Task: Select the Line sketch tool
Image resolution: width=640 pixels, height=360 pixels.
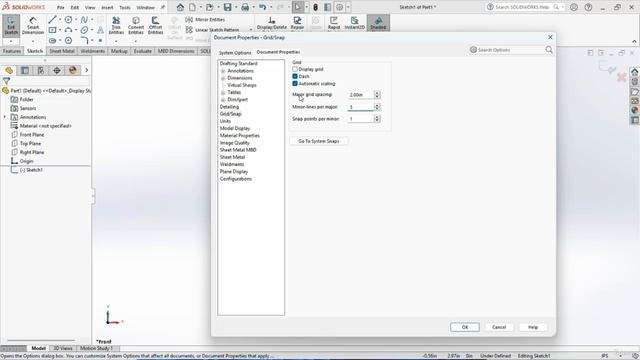Action: pyautogui.click(x=52, y=20)
